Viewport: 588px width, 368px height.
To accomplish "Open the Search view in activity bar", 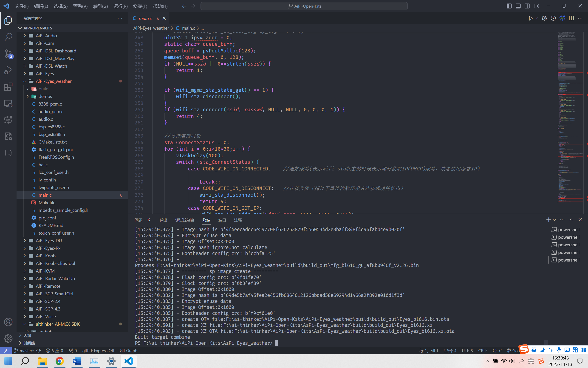I will (8, 37).
